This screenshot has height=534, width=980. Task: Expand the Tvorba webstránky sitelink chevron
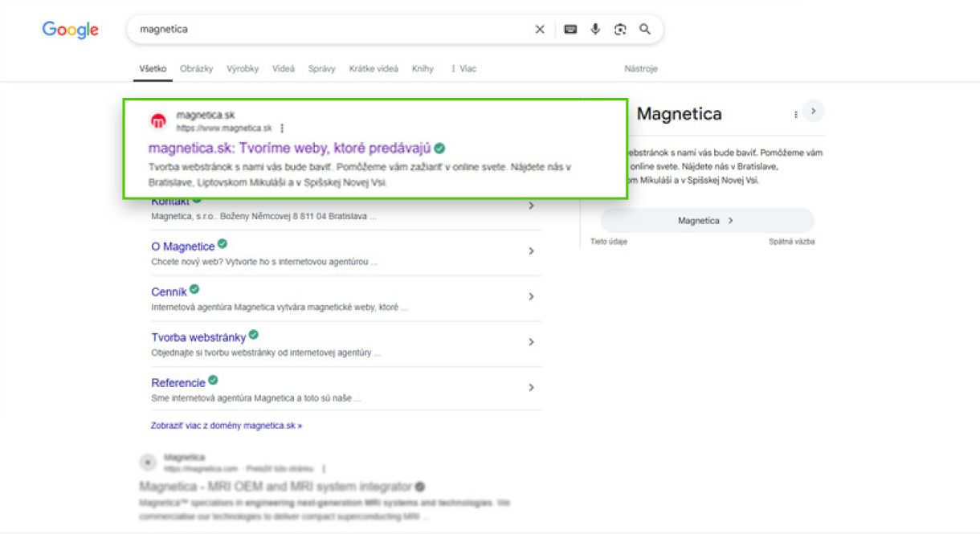[x=530, y=342]
